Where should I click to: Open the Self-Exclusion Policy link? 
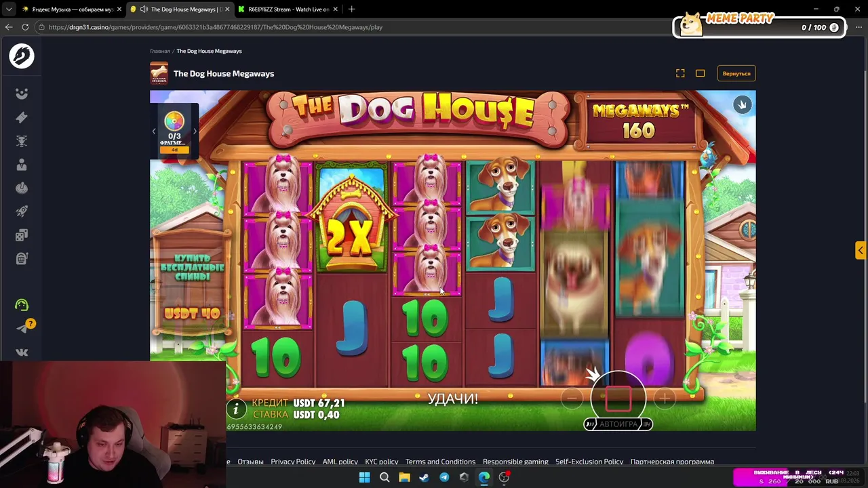pyautogui.click(x=589, y=462)
